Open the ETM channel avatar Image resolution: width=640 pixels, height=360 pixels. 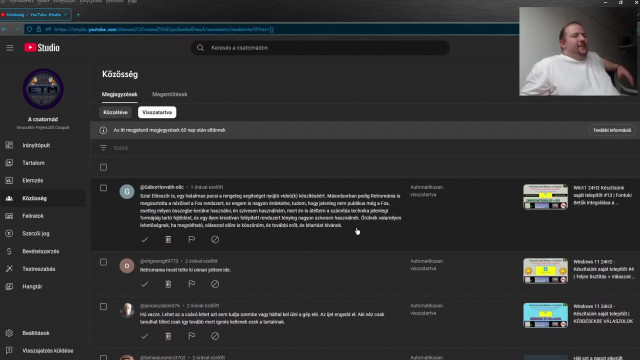[43, 89]
